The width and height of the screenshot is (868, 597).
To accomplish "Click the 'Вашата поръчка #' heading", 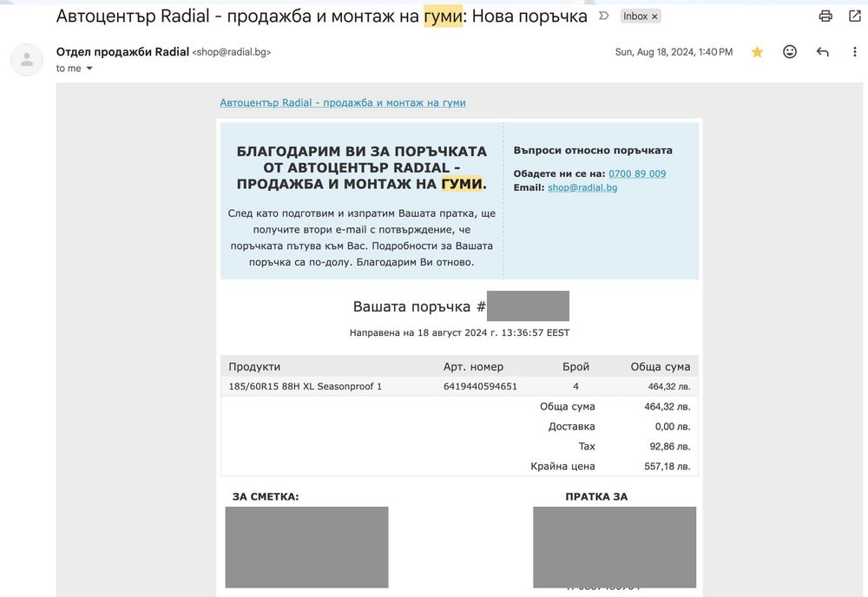I will pos(419,306).
